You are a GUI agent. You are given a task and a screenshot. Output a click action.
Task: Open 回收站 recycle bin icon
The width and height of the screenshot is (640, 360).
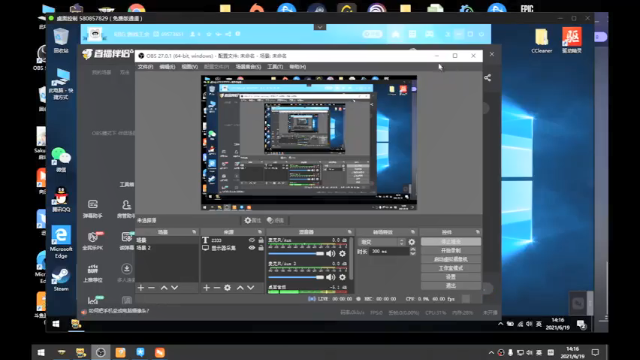click(x=61, y=40)
